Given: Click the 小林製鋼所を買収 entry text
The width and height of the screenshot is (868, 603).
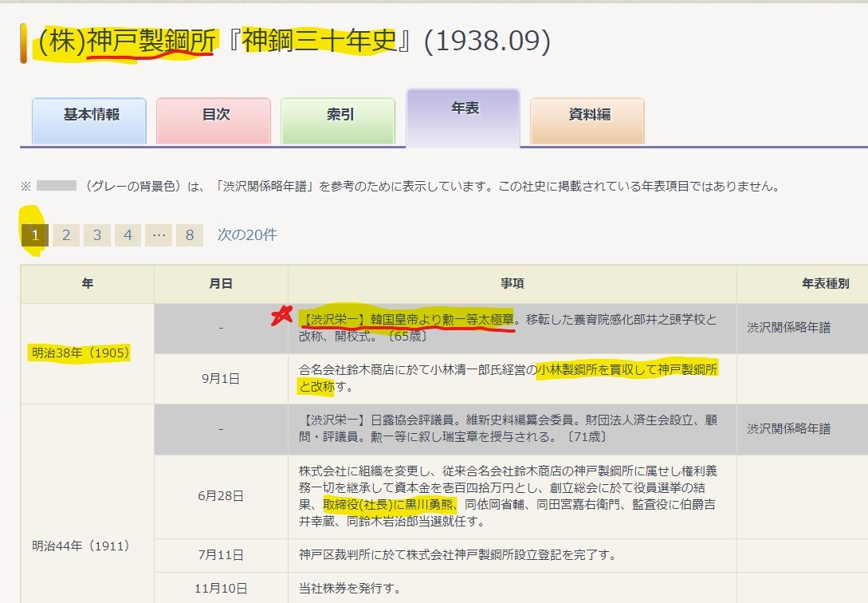Looking at the screenshot, I should tap(574, 369).
